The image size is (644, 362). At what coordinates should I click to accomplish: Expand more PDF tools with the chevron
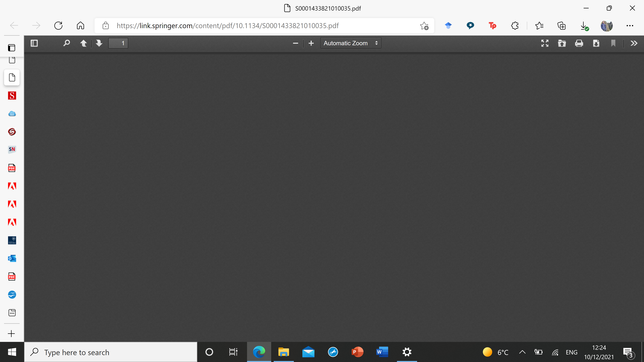[633, 43]
